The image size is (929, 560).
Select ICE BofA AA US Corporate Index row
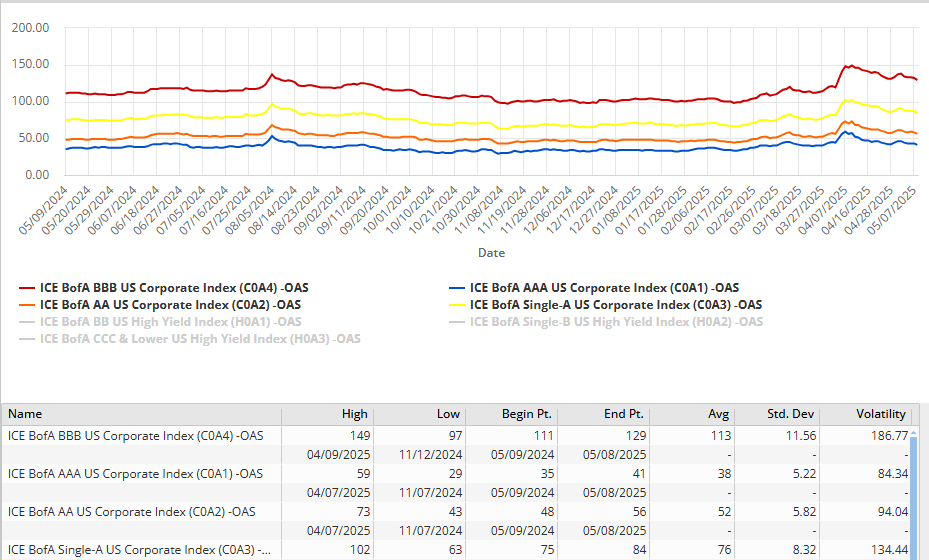click(x=456, y=511)
